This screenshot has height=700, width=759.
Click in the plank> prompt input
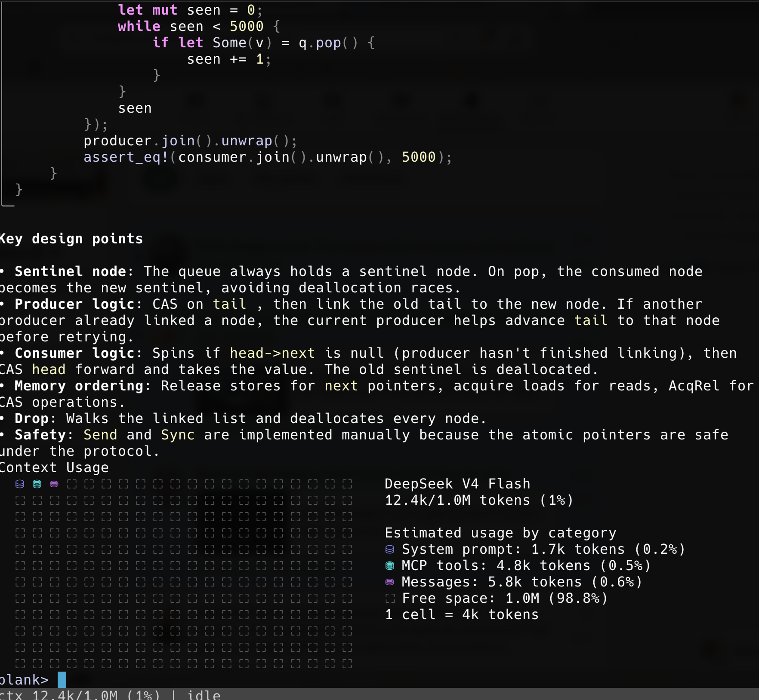[x=62, y=680]
